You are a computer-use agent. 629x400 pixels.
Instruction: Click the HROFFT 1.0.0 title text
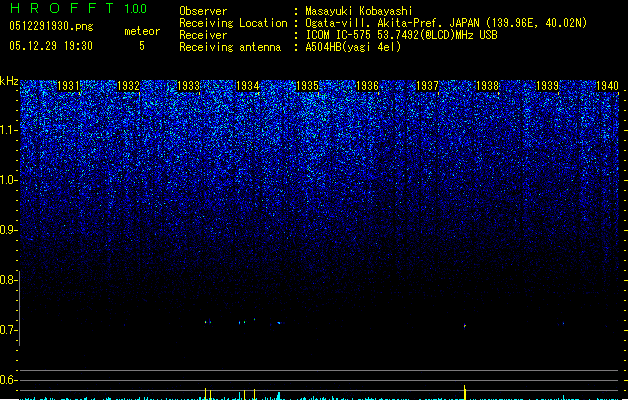(x=79, y=8)
